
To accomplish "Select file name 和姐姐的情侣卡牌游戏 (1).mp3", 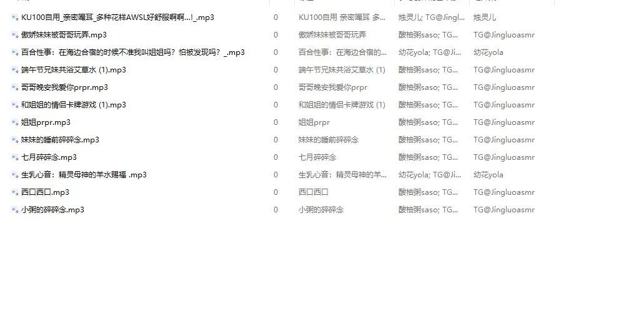I will [x=74, y=105].
